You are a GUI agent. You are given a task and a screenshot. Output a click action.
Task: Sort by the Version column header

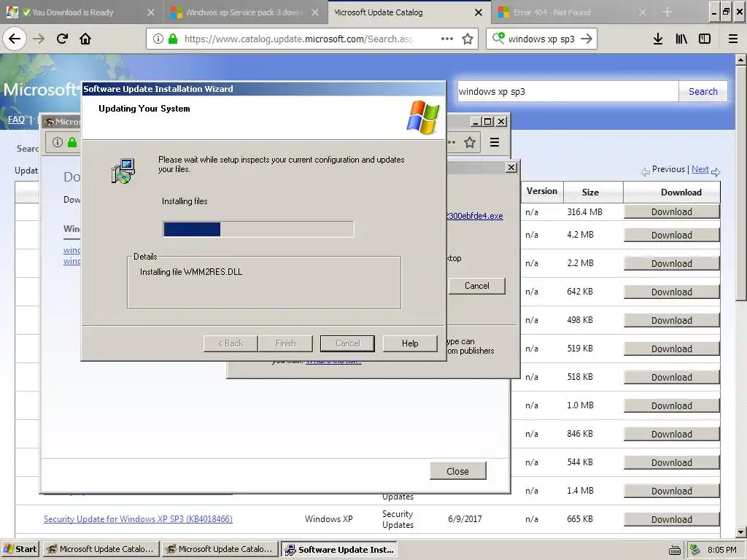click(x=542, y=191)
